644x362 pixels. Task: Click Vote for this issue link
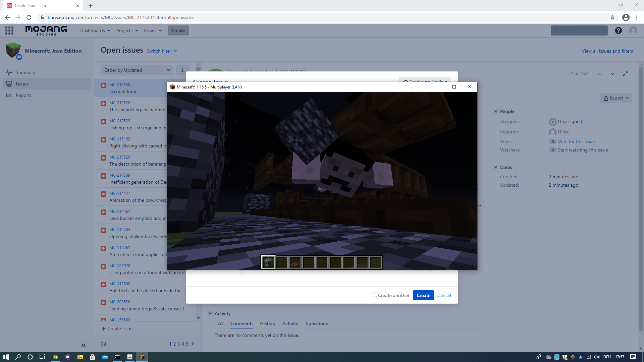[576, 141]
